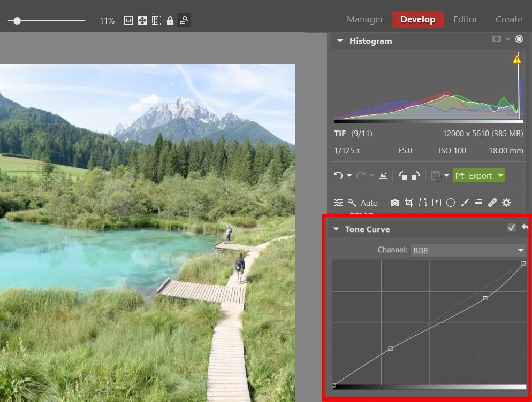Open the Radial Filter tool
532x402 pixels.
[x=451, y=203]
